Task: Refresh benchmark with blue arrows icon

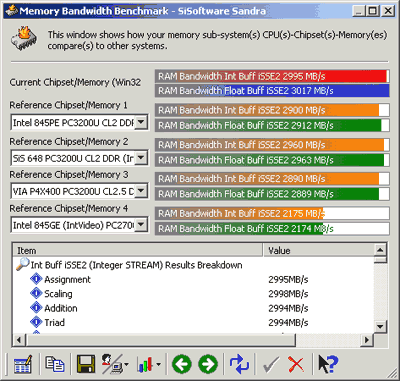Action: (239, 364)
